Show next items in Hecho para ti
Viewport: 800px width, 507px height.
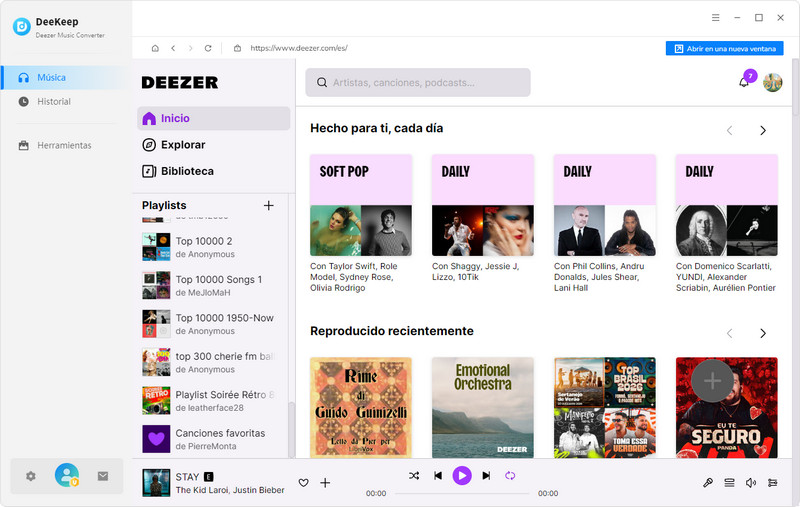[x=763, y=131]
